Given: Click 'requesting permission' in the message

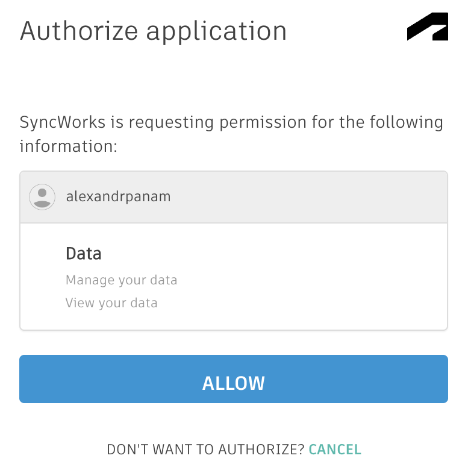Looking at the screenshot, I should [217, 123].
